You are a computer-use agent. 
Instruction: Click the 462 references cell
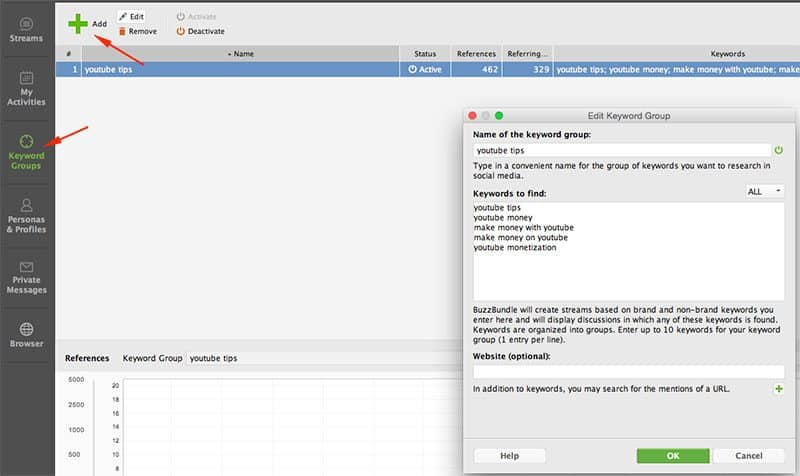coord(476,69)
